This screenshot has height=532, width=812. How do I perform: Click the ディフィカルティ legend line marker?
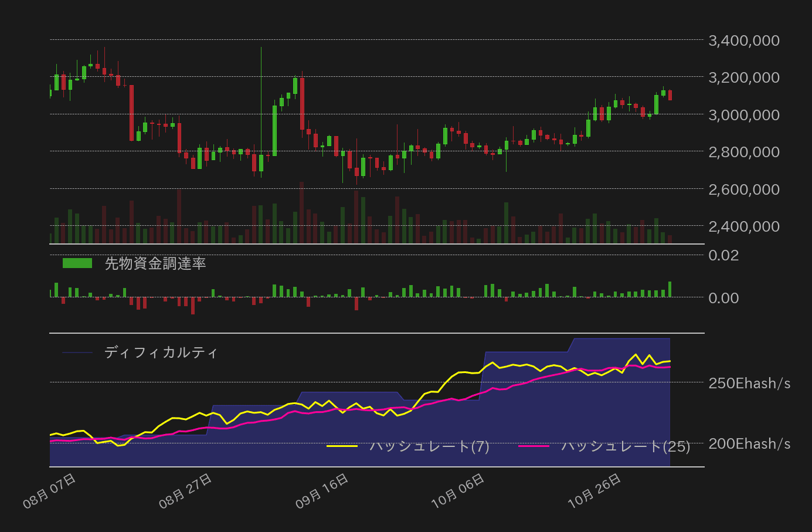click(x=76, y=353)
